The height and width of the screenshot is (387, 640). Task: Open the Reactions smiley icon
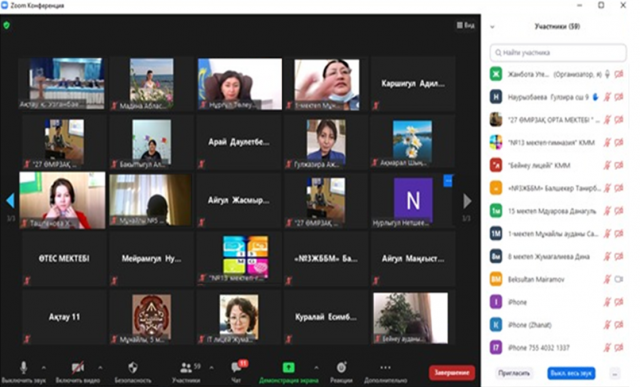click(341, 367)
